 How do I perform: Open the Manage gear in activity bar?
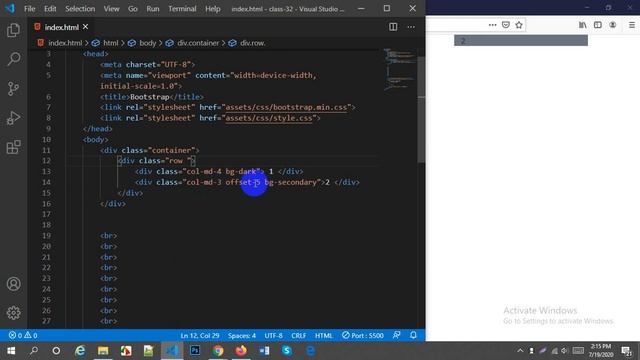tap(13, 313)
